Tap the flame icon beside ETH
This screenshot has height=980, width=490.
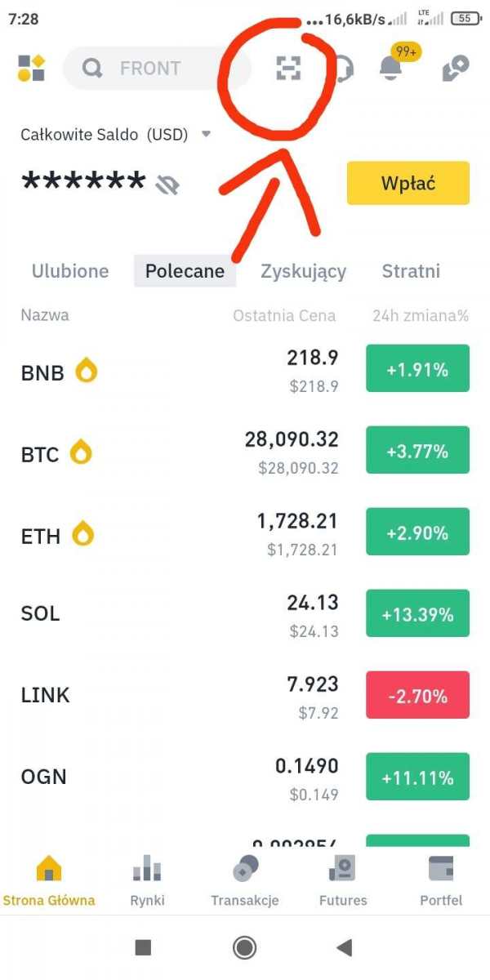point(83,535)
